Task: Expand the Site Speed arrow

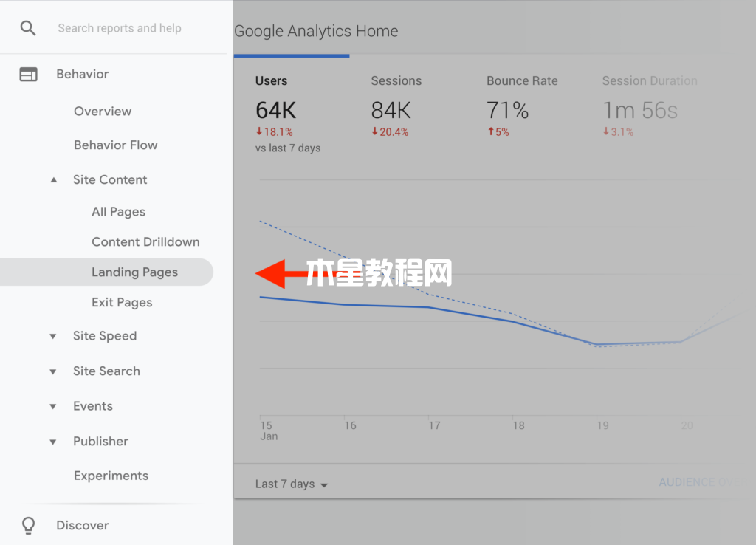Action: coord(53,336)
